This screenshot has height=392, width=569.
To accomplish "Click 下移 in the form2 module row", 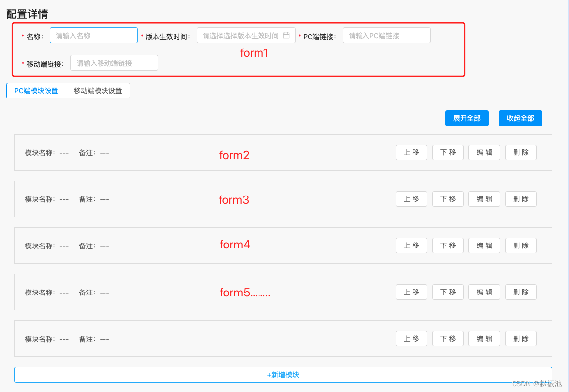I will [x=448, y=152].
